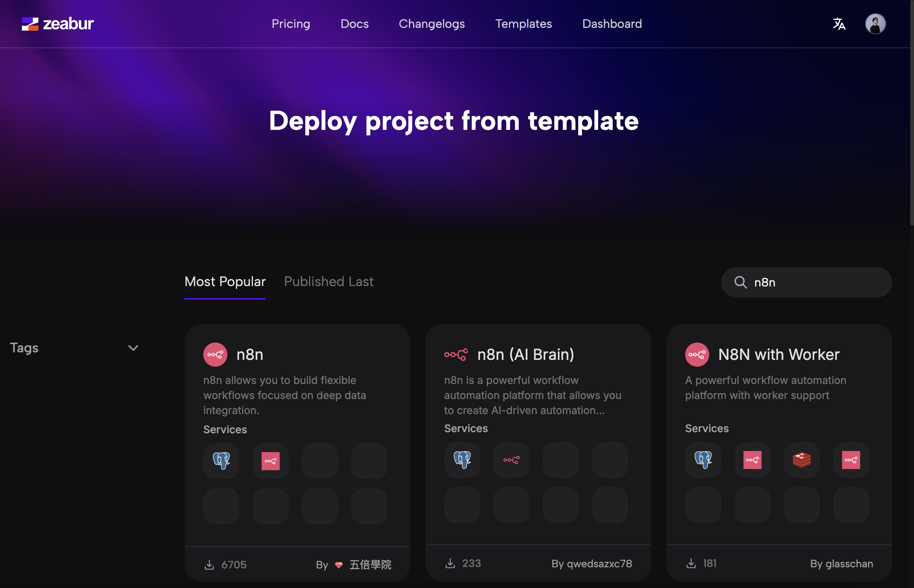This screenshot has width=914, height=588.
Task: Select n8n service icon in AI Brain card
Action: coord(511,460)
